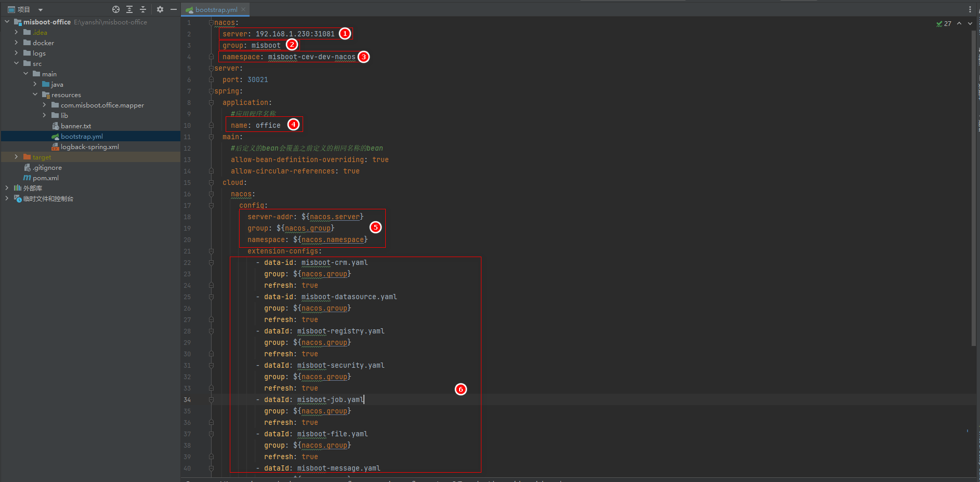
Task: Go to next highlighted problem arrow
Action: tap(970, 23)
